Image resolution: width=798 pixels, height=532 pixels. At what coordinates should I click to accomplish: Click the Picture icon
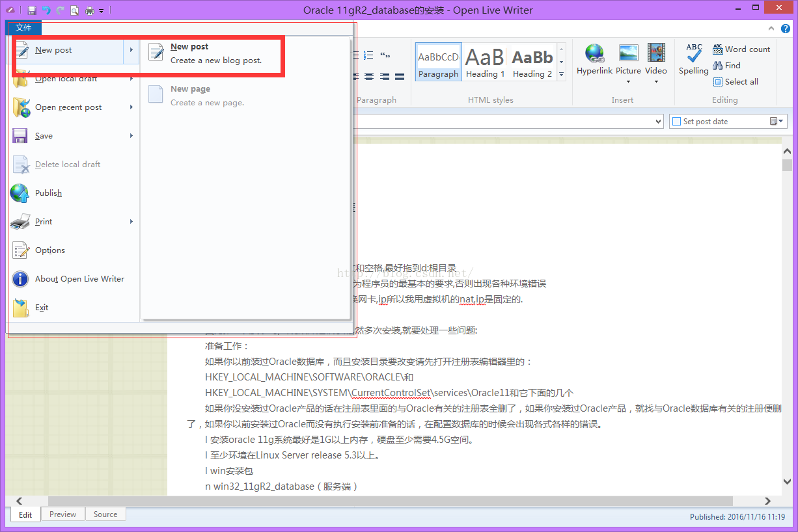(628, 53)
